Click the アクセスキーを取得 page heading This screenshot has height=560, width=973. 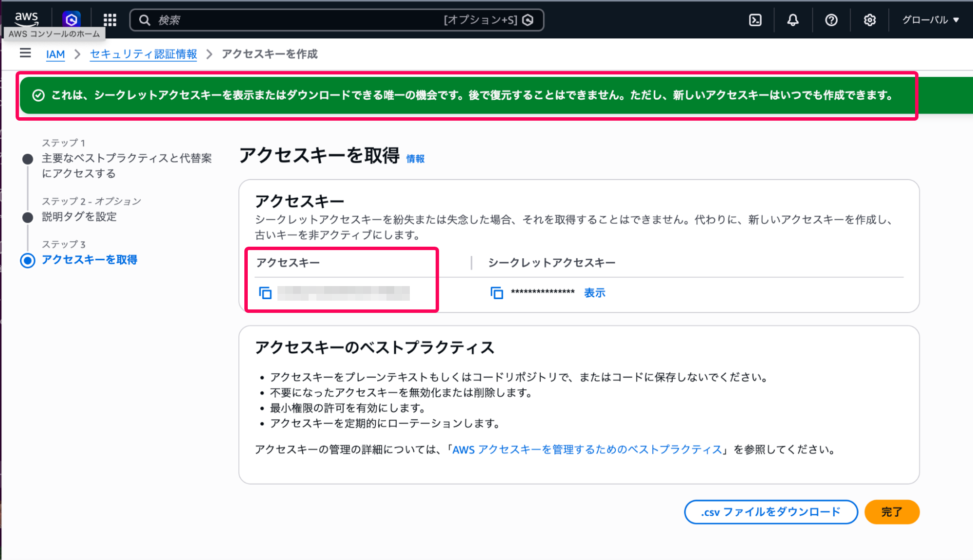pyautogui.click(x=319, y=156)
